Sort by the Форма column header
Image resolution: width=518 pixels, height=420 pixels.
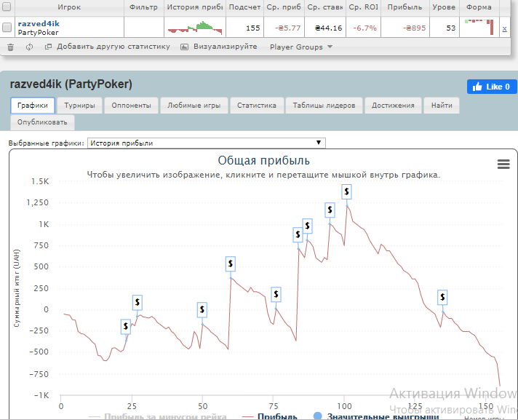pyautogui.click(x=479, y=7)
